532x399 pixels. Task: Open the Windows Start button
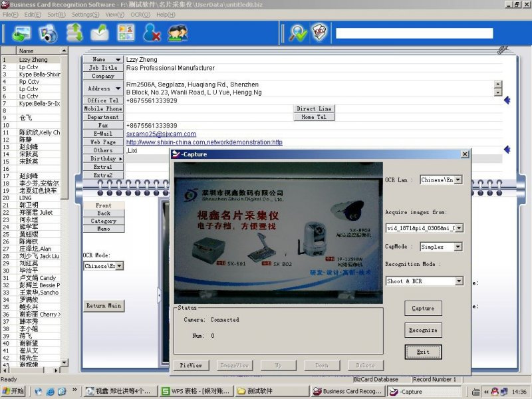13,391
